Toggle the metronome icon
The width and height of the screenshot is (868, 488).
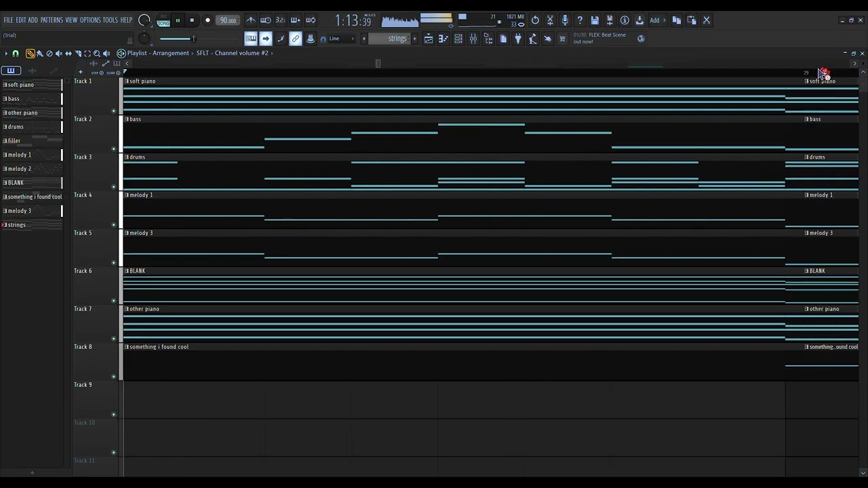coord(251,20)
